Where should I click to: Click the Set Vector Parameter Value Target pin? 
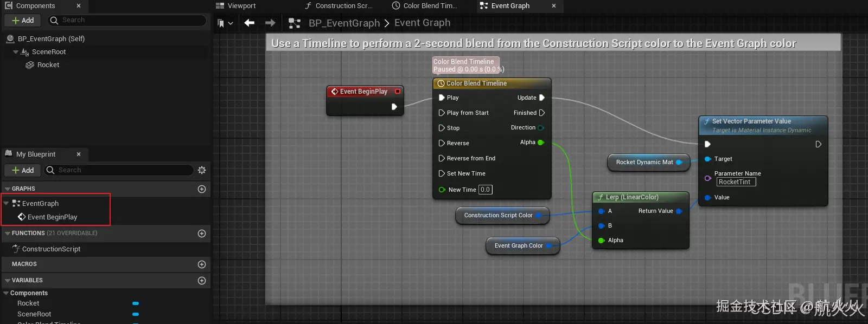(708, 159)
